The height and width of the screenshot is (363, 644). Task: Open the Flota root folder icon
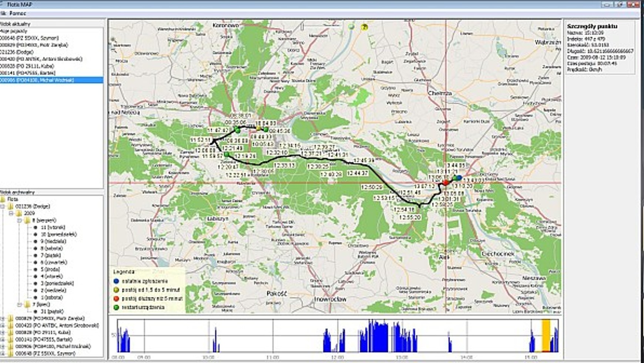tap(3, 199)
